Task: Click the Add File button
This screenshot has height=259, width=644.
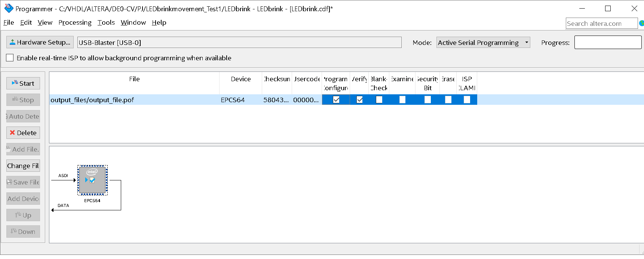Action: click(23, 149)
